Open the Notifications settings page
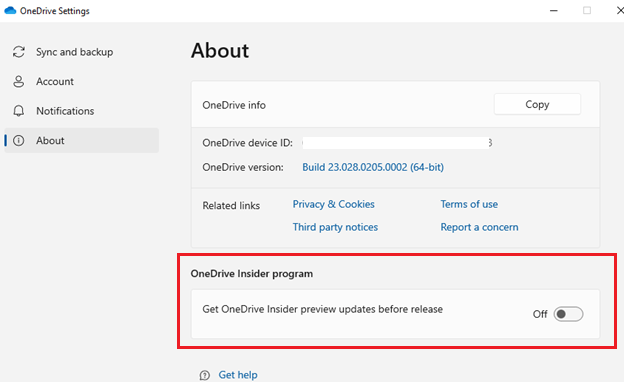The width and height of the screenshot is (624, 382). point(82,111)
